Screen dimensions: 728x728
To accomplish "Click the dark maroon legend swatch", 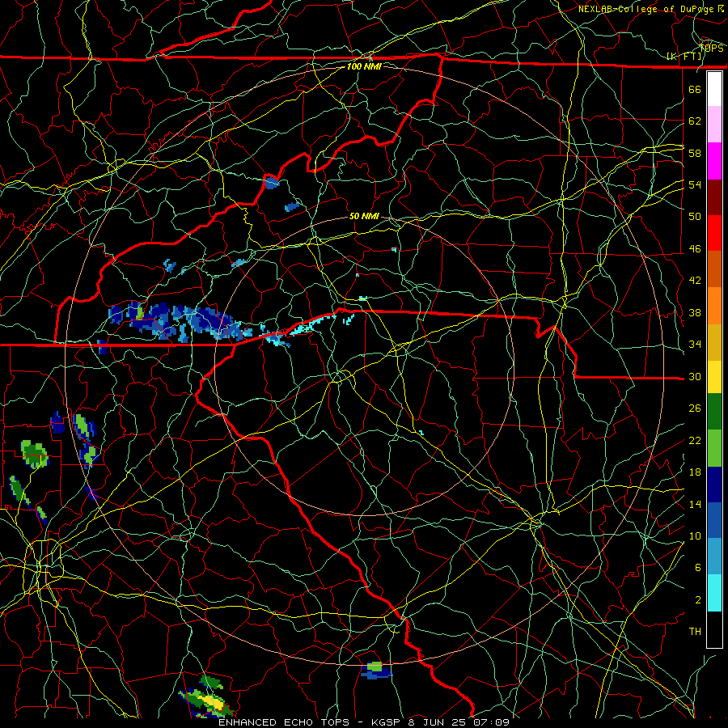I will 714,198.
